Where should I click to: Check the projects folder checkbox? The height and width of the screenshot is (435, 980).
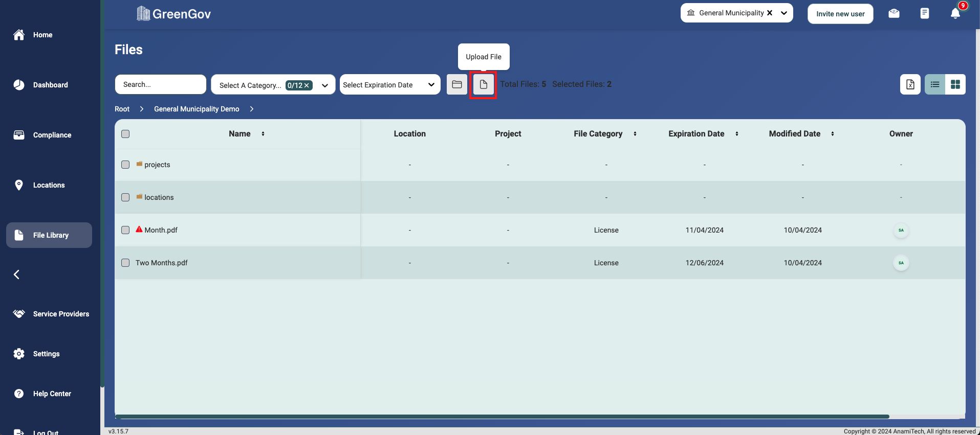pos(125,165)
